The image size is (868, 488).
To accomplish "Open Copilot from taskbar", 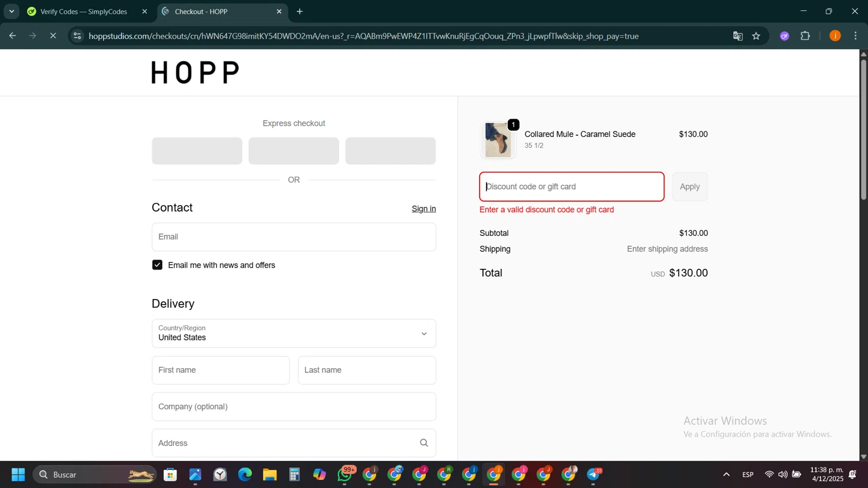I will (319, 475).
